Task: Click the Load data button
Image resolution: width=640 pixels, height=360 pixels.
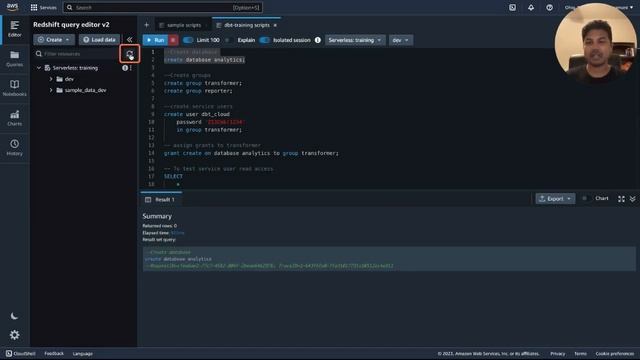Action: tap(100, 40)
